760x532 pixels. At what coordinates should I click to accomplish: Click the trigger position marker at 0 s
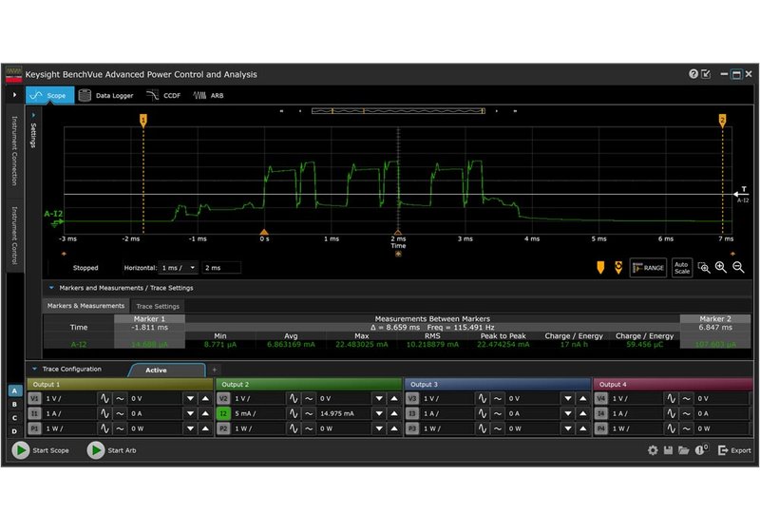[x=264, y=232]
